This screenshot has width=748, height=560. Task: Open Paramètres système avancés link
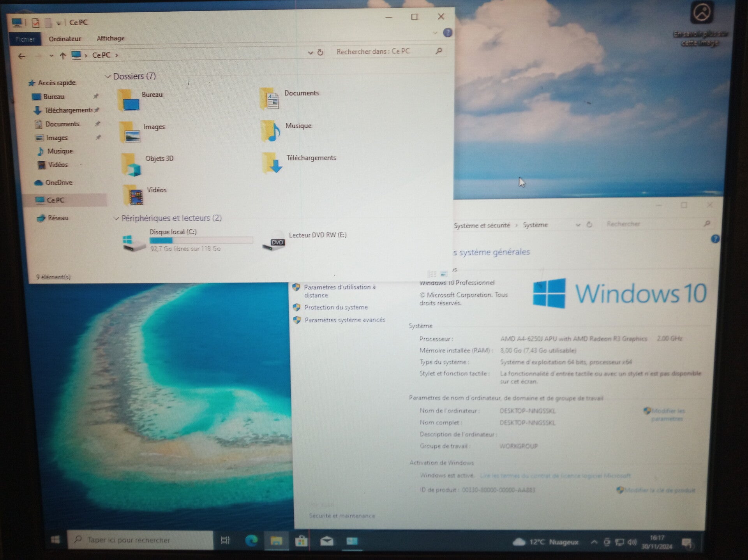click(344, 320)
